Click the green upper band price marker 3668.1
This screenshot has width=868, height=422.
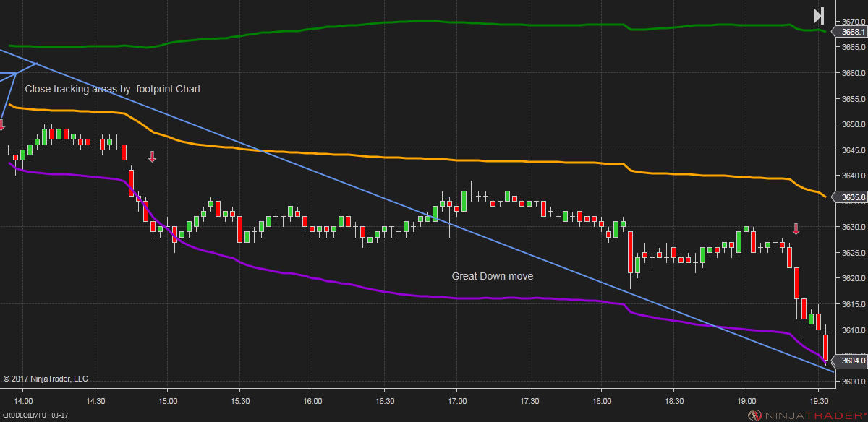(x=851, y=32)
